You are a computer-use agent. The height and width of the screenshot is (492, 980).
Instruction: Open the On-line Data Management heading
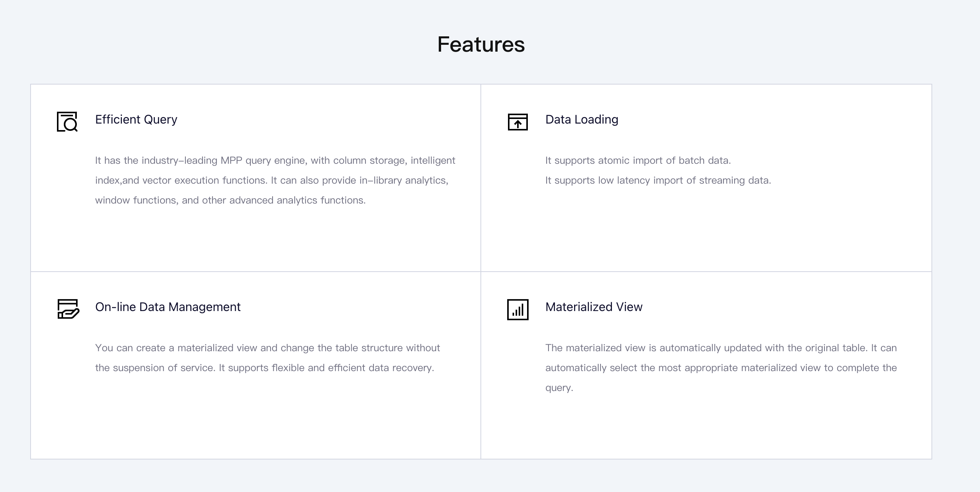pyautogui.click(x=168, y=307)
